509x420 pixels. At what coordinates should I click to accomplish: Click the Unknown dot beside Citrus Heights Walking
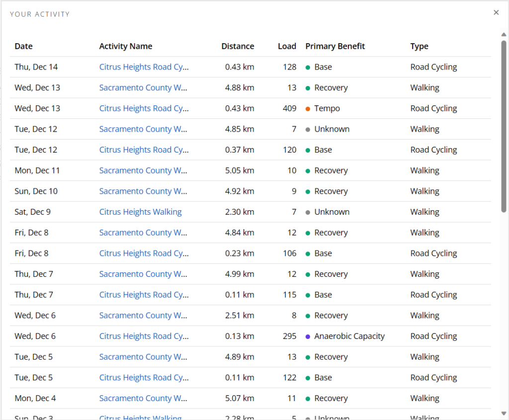tap(307, 212)
